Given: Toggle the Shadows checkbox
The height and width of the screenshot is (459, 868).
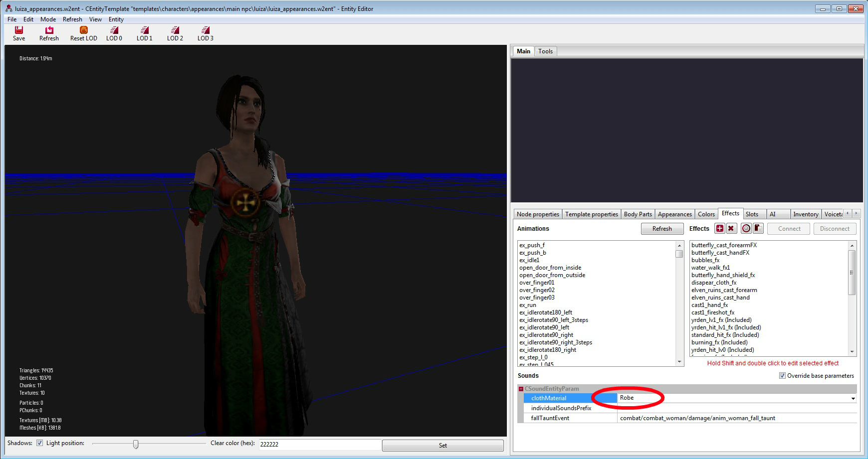Looking at the screenshot, I should 39,443.
